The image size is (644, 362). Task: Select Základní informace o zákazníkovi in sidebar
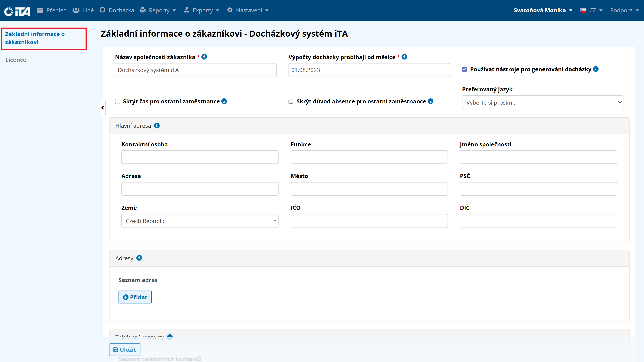(x=35, y=38)
